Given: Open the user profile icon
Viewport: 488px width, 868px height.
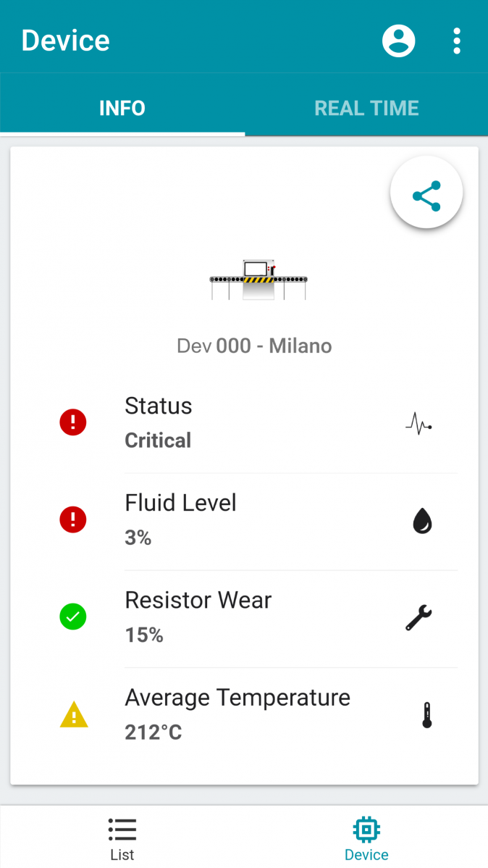Looking at the screenshot, I should point(398,41).
